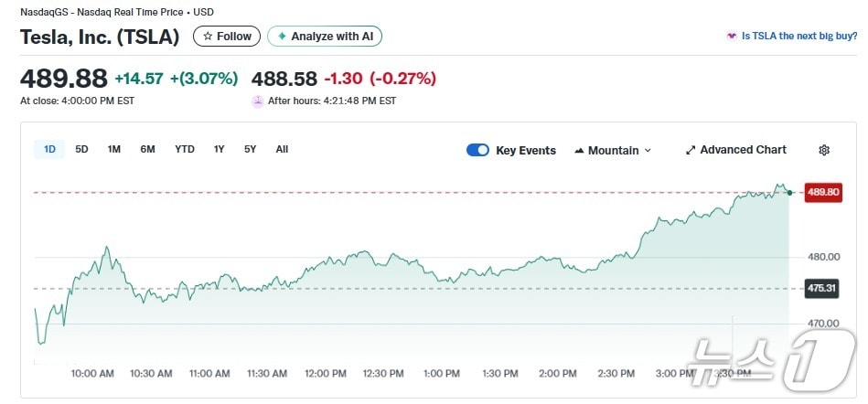Viewport: 868px width, 404px height.
Task: Select the 1D time range tab
Action: tap(49, 149)
